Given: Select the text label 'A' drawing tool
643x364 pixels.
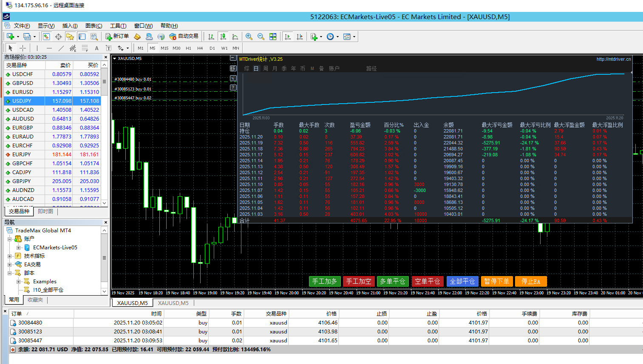Looking at the screenshot, I should coord(96,48).
